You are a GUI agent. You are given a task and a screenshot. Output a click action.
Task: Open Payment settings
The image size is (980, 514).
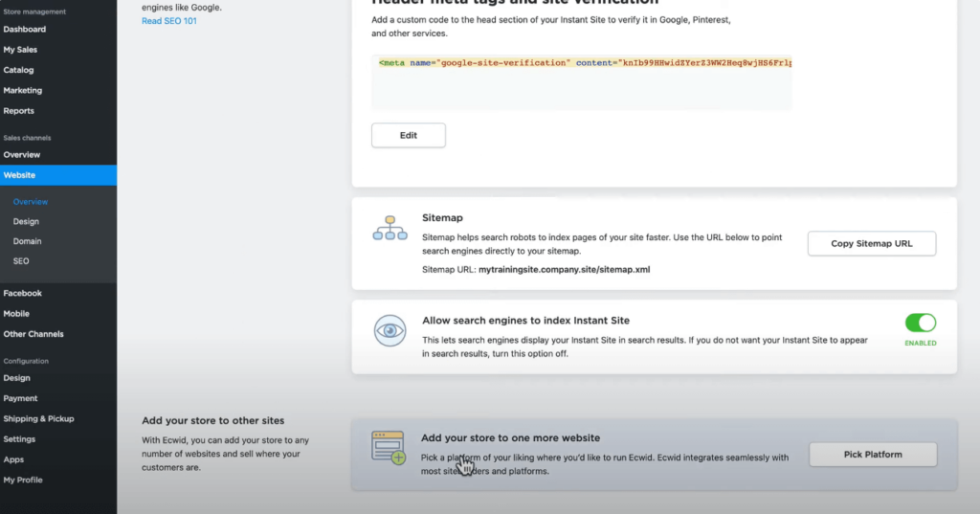point(21,398)
